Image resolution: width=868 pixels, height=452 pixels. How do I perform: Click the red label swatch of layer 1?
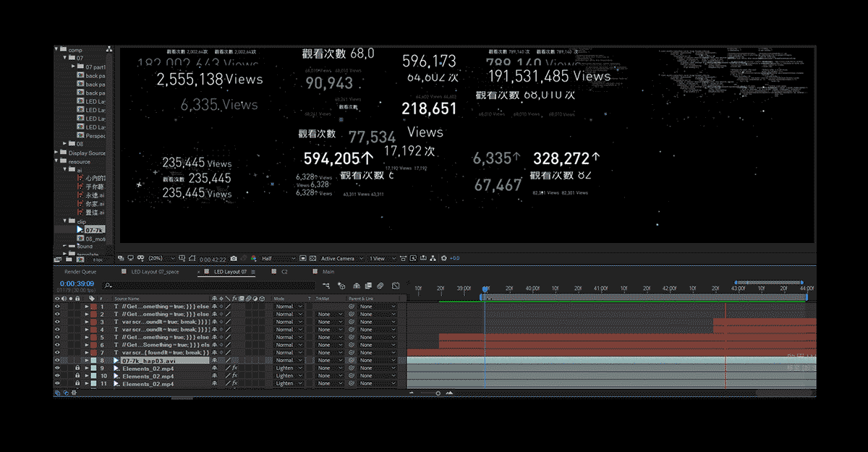(x=93, y=307)
